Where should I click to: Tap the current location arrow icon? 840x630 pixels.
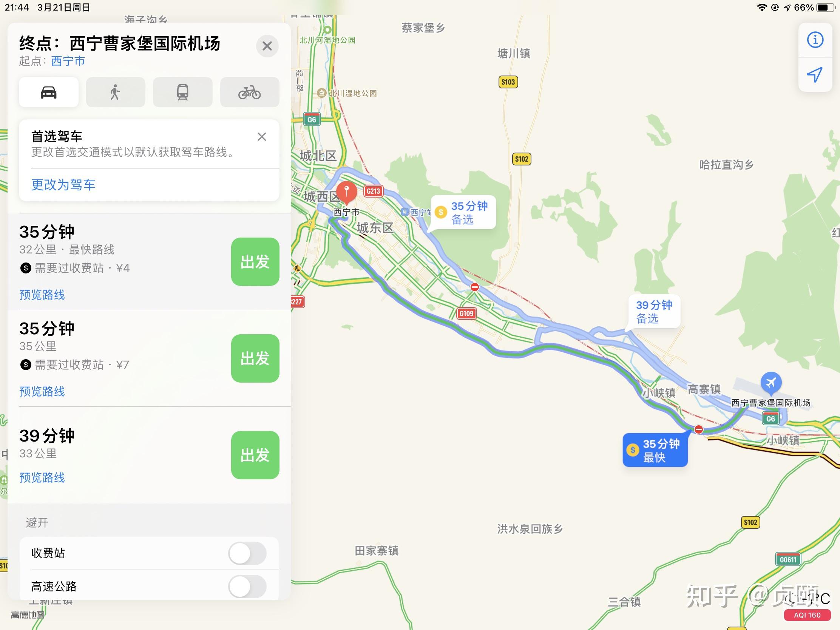pos(815,74)
